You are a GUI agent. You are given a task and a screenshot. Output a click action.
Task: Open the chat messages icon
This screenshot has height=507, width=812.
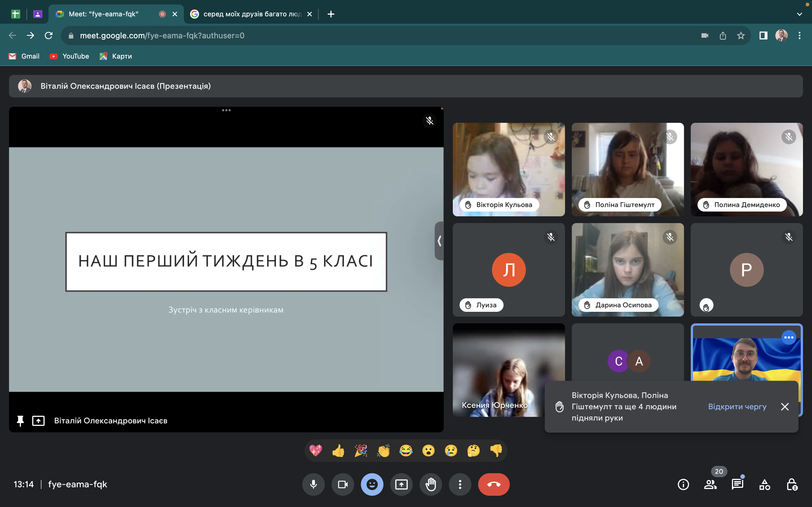737,484
